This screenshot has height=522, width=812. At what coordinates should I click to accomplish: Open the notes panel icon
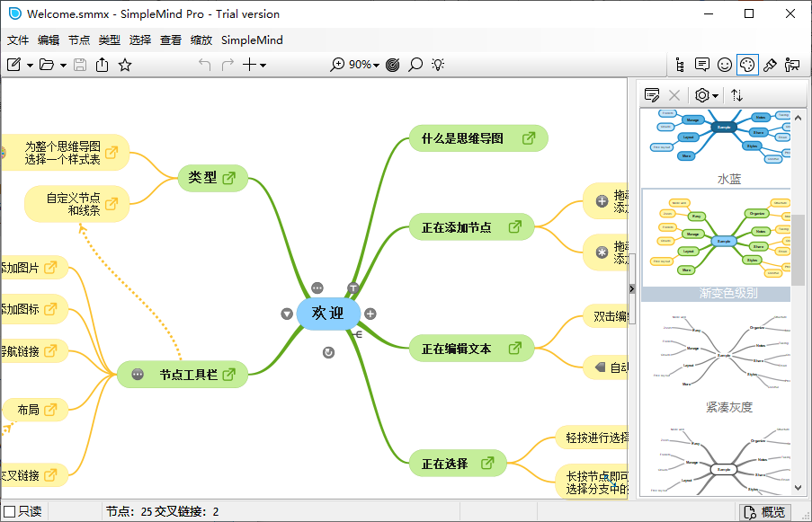tap(702, 65)
